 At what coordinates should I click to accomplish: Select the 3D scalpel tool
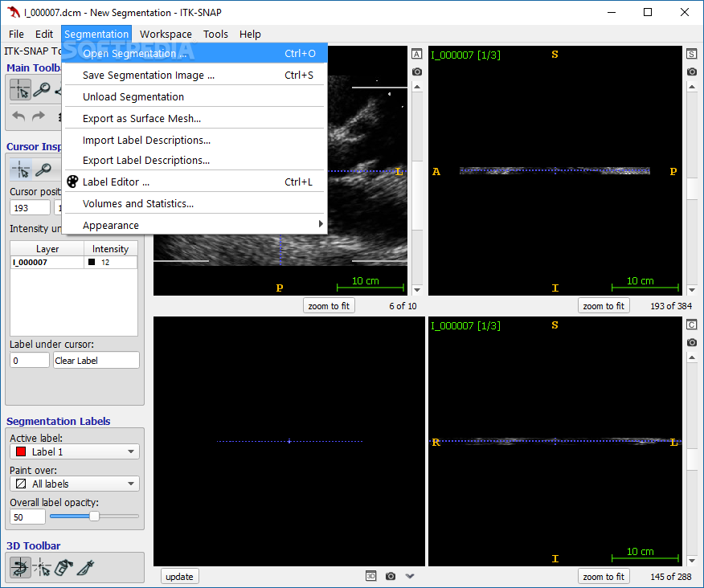85,567
